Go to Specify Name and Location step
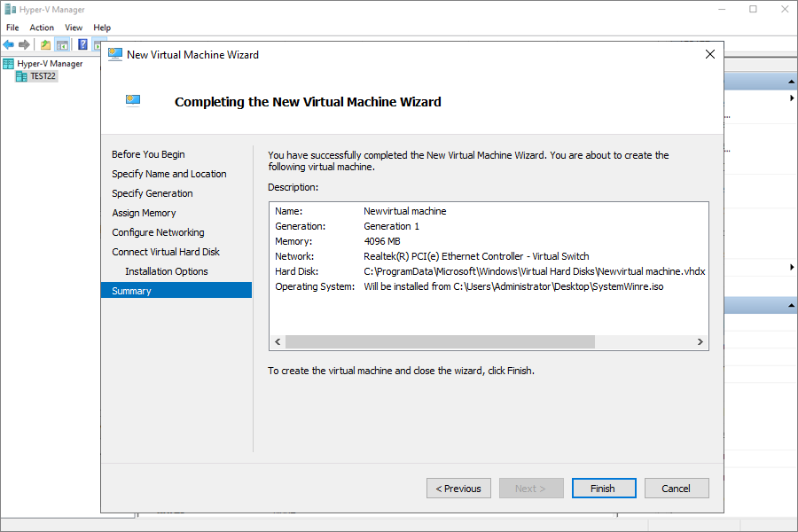This screenshot has height=532, width=798. click(169, 174)
